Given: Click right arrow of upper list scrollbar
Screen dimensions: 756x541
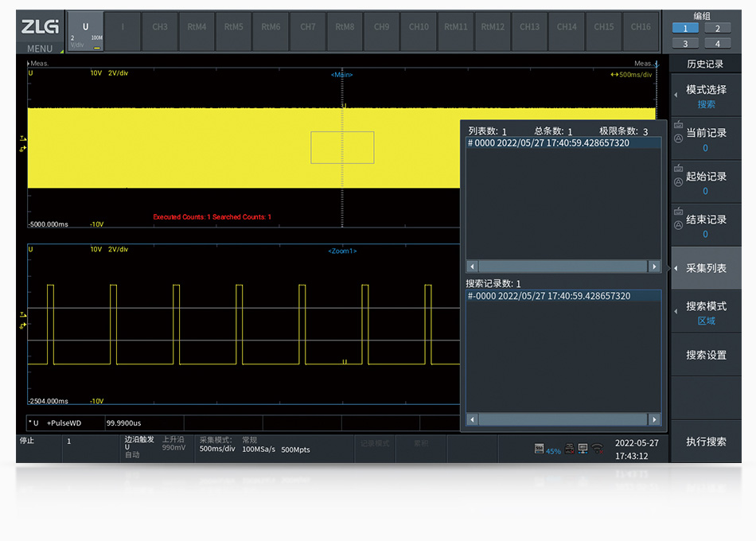Looking at the screenshot, I should click(x=654, y=267).
